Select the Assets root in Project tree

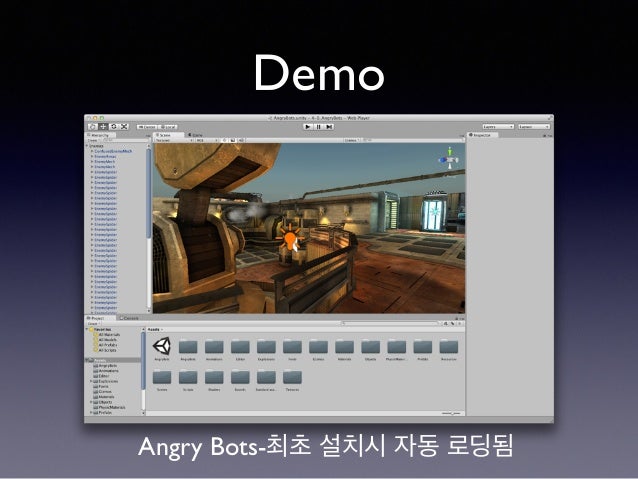point(113,360)
